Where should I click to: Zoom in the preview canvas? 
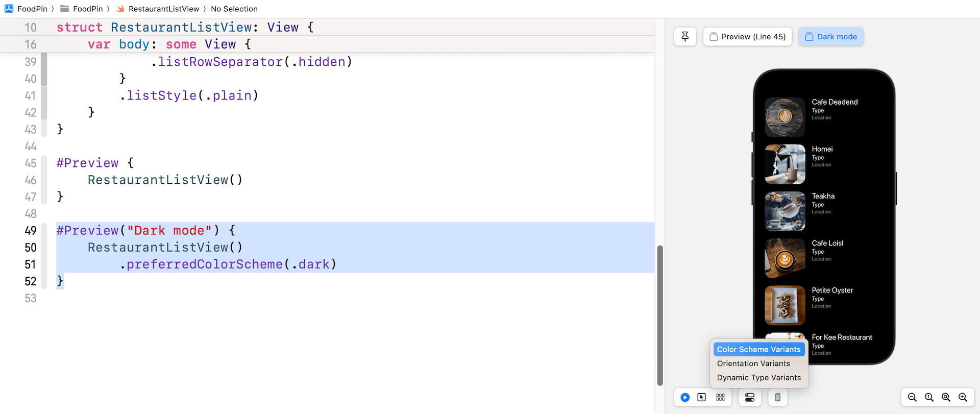pos(963,397)
